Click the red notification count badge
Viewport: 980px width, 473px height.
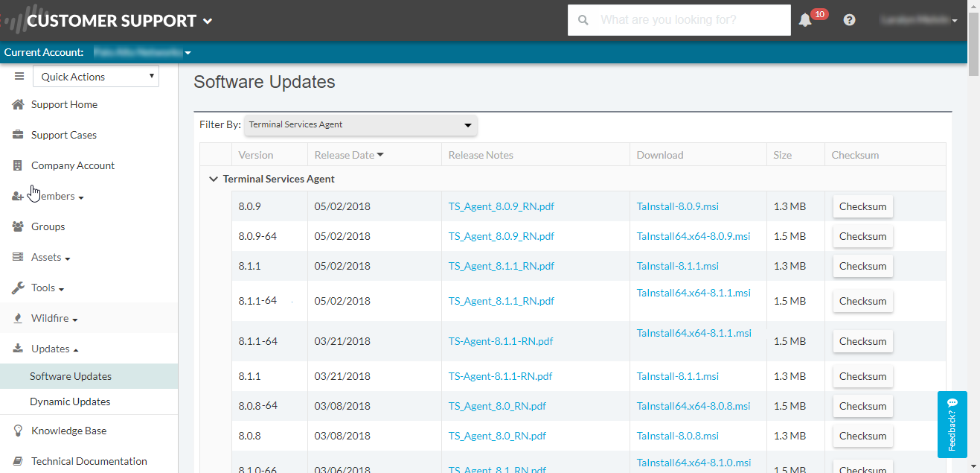[819, 14]
